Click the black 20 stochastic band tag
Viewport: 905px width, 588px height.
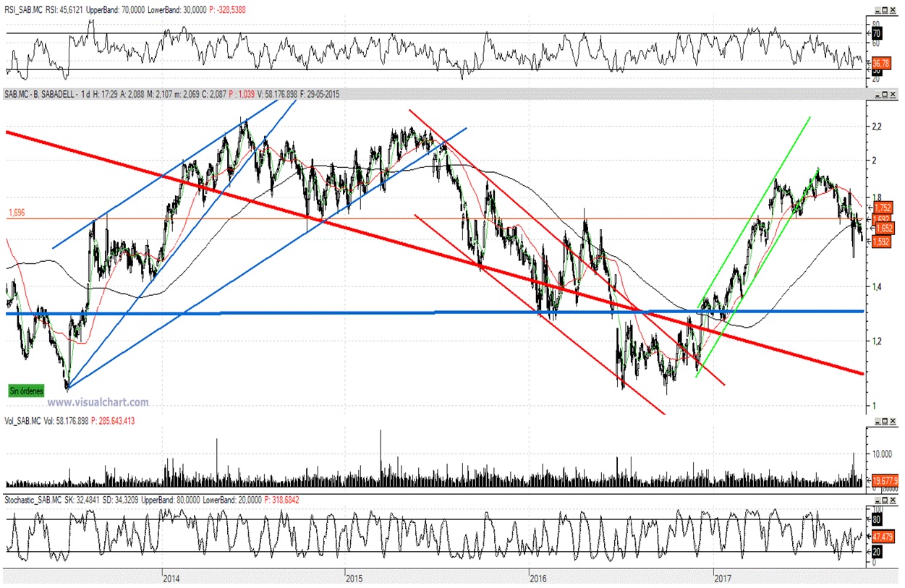878,553
